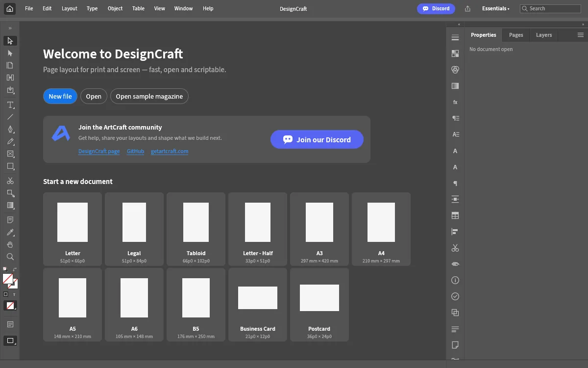Click Open sample magazine
588x368 pixels.
(x=149, y=96)
